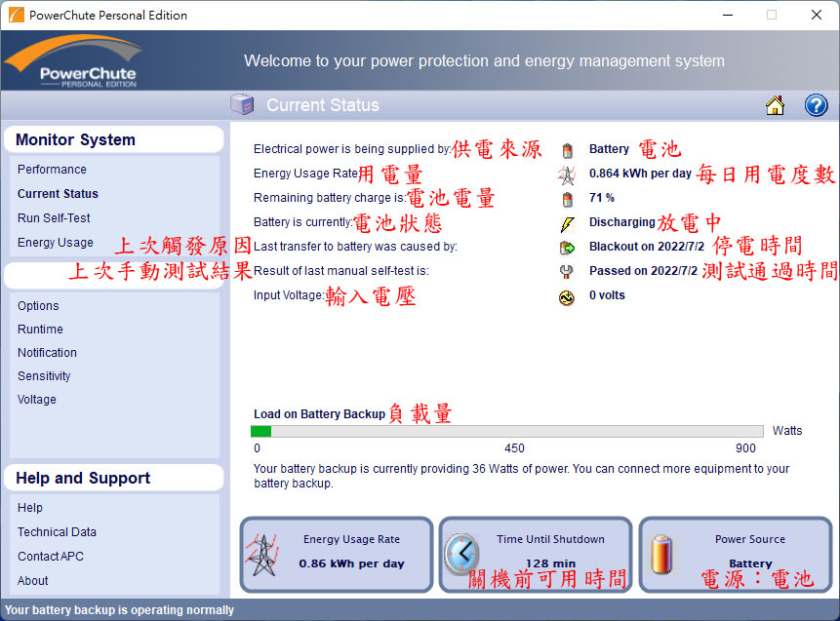Image resolution: width=840 pixels, height=621 pixels.
Task: Open the Help link
Action: pyautogui.click(x=30, y=508)
